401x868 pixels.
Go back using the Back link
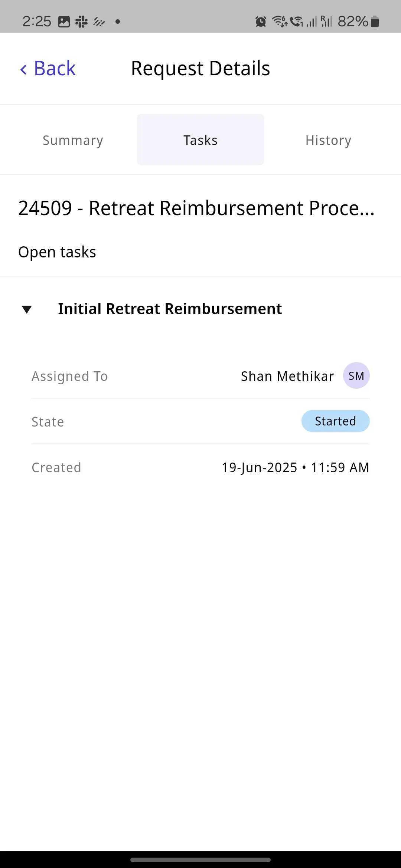(x=55, y=69)
